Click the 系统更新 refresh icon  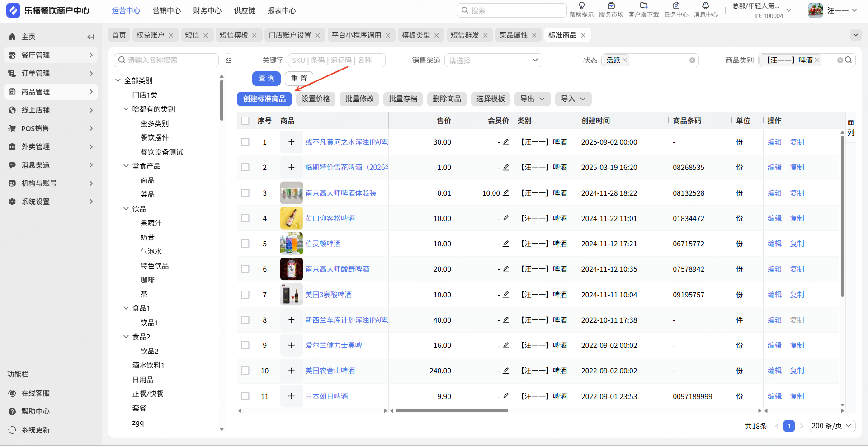tap(12, 430)
